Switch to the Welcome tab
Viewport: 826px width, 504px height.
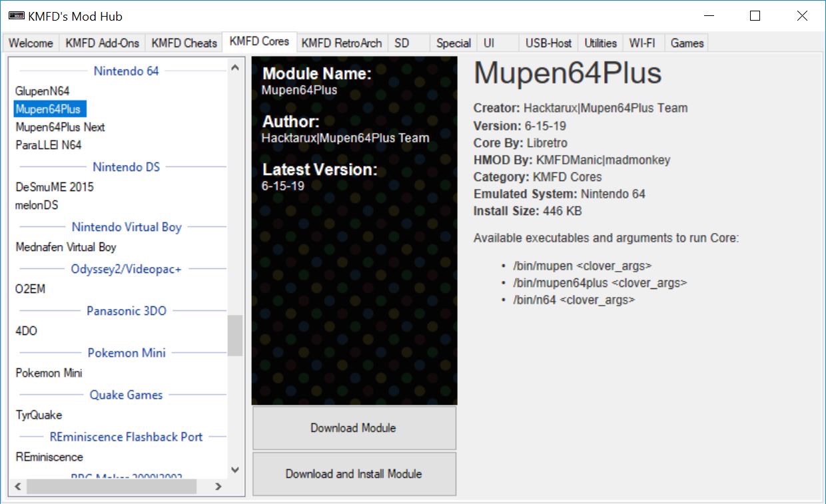tap(31, 43)
